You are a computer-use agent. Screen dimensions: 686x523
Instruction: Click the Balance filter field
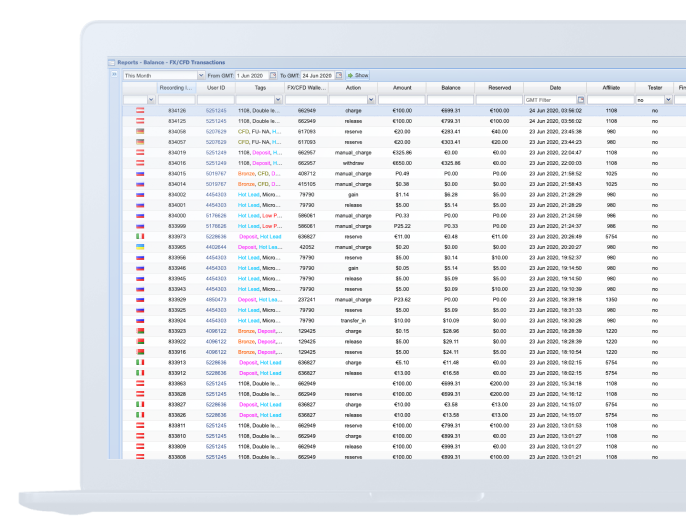click(451, 100)
